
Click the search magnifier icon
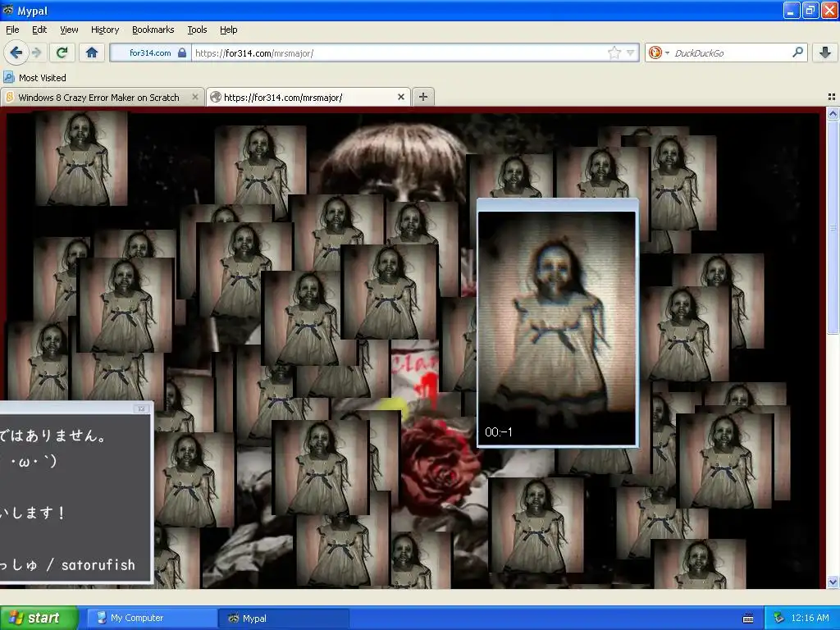coord(797,52)
